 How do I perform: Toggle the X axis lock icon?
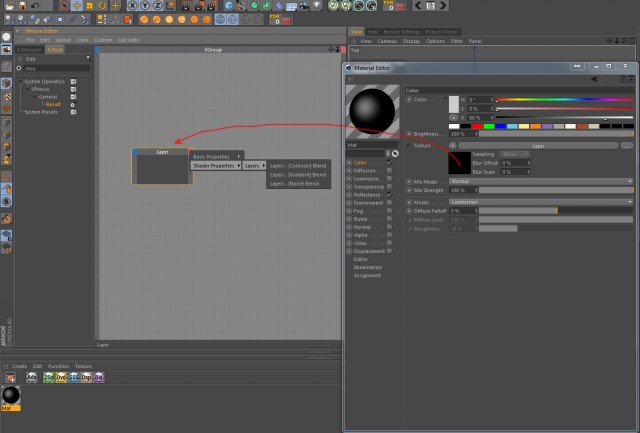132,5
